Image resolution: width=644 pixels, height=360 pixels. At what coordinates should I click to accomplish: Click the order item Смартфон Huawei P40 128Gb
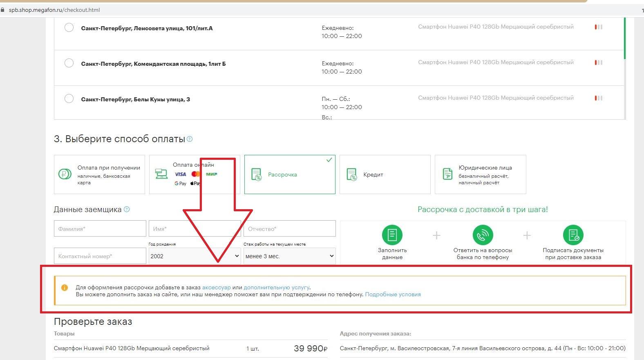[132, 349]
